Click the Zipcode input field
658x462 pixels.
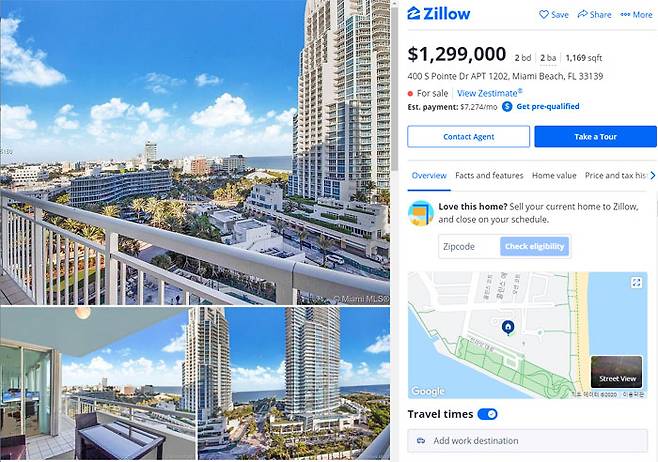pyautogui.click(x=469, y=246)
